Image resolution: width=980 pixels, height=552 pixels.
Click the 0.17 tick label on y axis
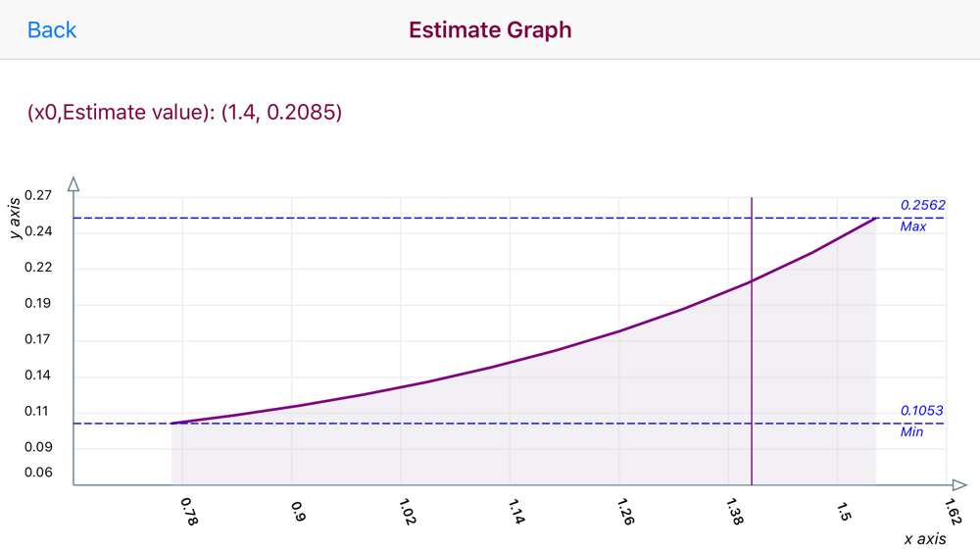click(38, 340)
